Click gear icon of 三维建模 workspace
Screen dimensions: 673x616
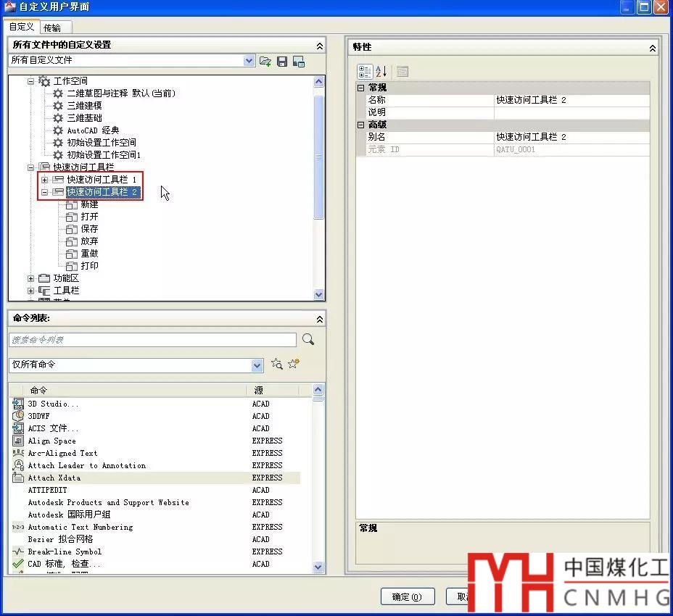point(58,106)
